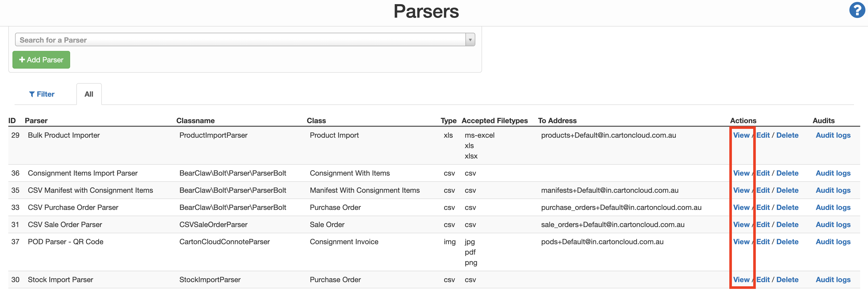Open Audit logs for POD Parser - QR Code
This screenshot has height=292, width=868.
tap(833, 241)
